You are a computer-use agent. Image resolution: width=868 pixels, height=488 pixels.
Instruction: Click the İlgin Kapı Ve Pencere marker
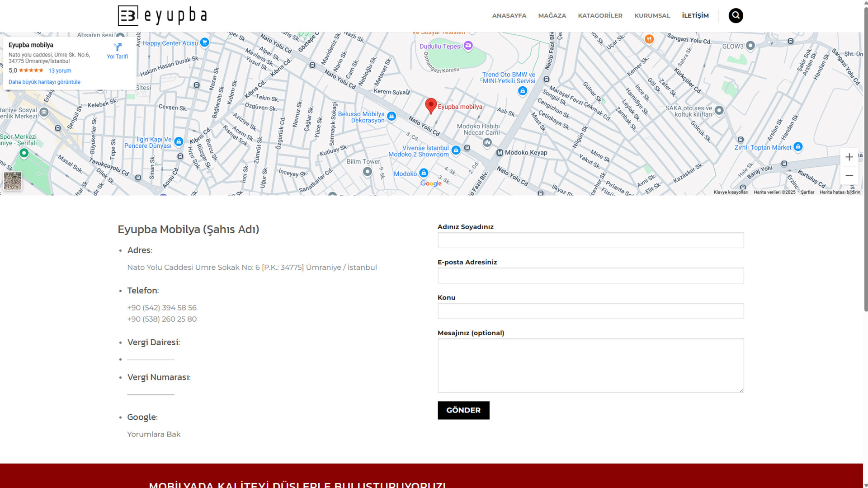click(179, 142)
